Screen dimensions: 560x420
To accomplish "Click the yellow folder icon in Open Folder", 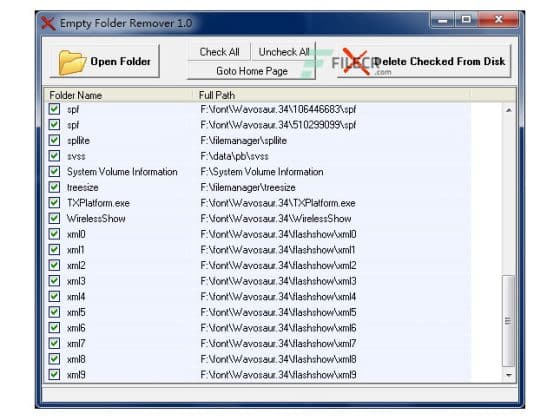I will (x=72, y=62).
